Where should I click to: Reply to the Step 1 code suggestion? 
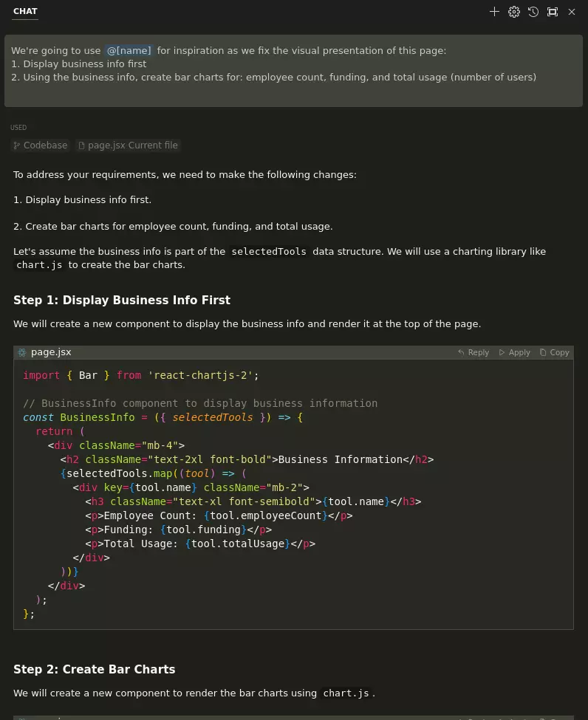(x=474, y=352)
